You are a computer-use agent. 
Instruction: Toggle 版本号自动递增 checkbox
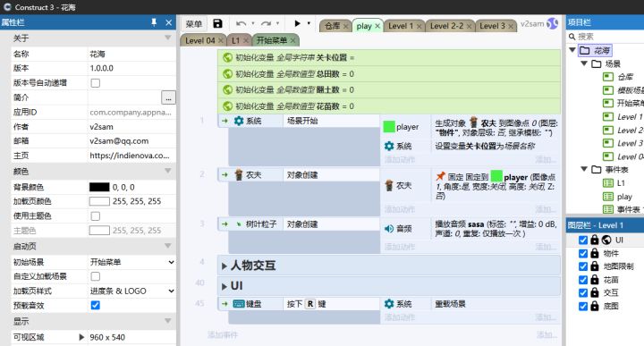pyautogui.click(x=96, y=83)
